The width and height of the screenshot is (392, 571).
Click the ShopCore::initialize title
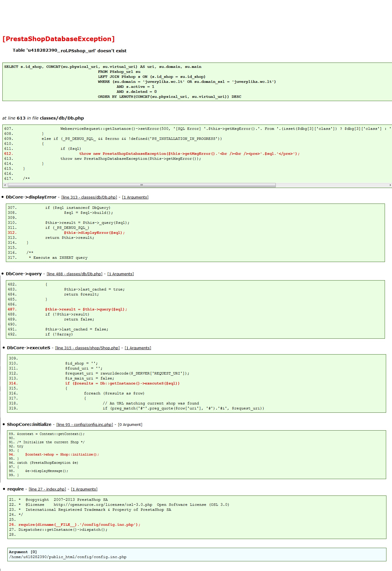tap(29, 424)
